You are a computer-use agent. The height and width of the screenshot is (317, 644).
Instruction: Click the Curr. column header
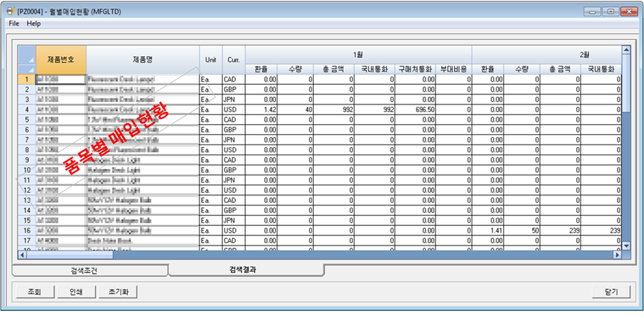pyautogui.click(x=234, y=60)
